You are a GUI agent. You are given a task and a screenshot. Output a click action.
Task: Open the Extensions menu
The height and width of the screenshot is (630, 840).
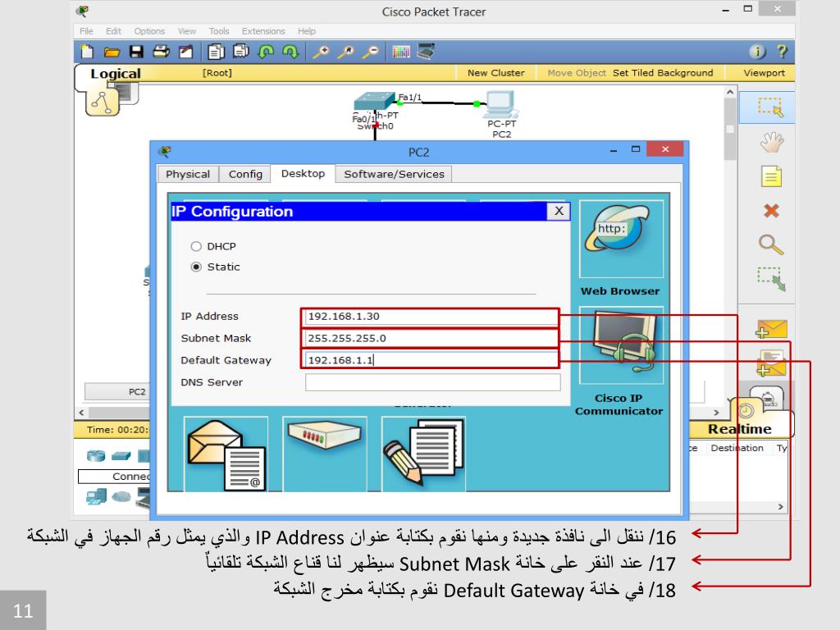pos(263,31)
